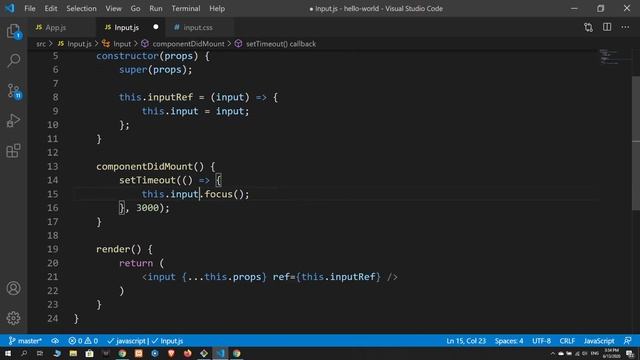The height and width of the screenshot is (360, 640).
Task: Open Brave browser from the taskbar
Action: click(171, 353)
